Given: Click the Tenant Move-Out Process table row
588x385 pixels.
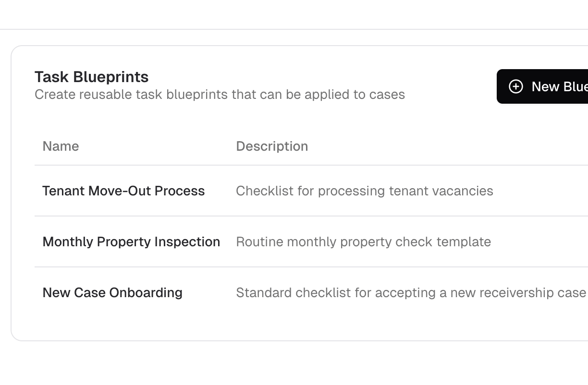Looking at the screenshot, I should (x=288, y=191).
